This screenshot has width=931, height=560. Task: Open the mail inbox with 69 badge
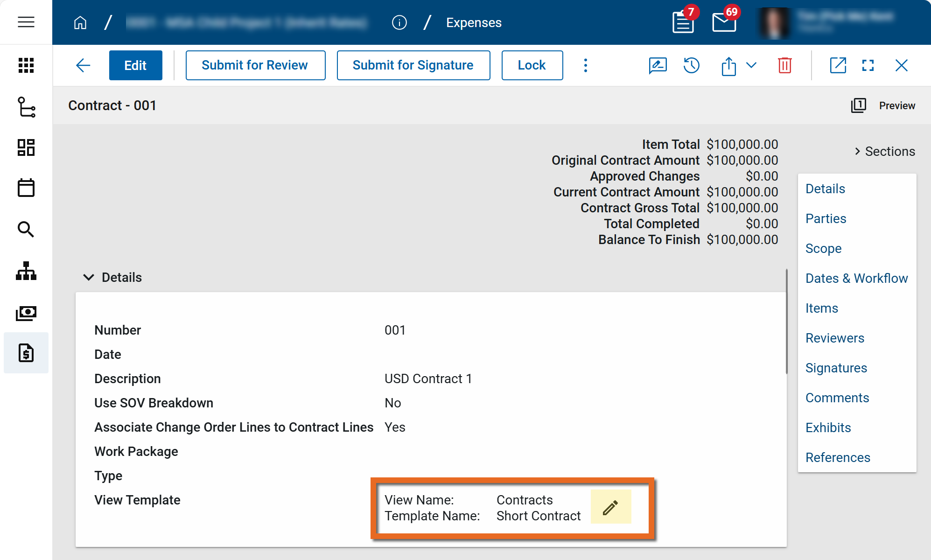click(724, 22)
